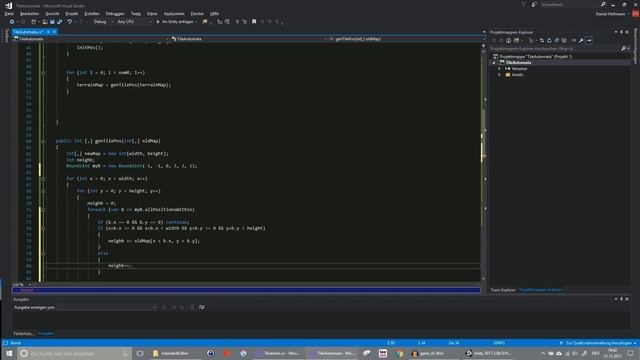Image resolution: width=640 pixels, height=360 pixels.
Task: Collapse the foreach block outline toggle
Action: tap(43, 210)
